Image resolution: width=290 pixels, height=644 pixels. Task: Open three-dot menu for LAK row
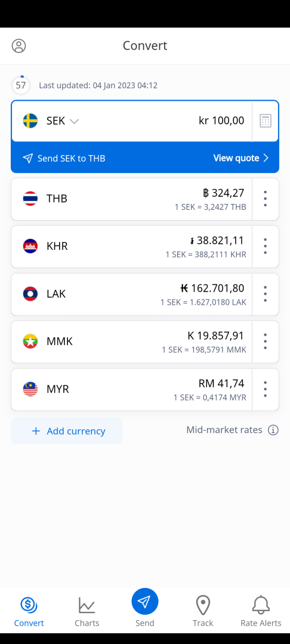pyautogui.click(x=266, y=294)
